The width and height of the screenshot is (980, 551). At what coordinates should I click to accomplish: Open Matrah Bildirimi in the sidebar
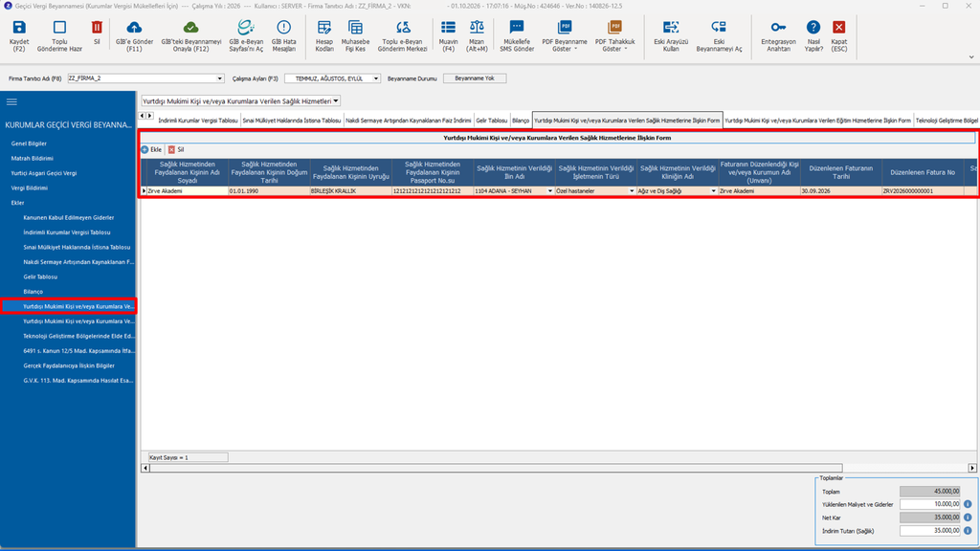coord(32,159)
